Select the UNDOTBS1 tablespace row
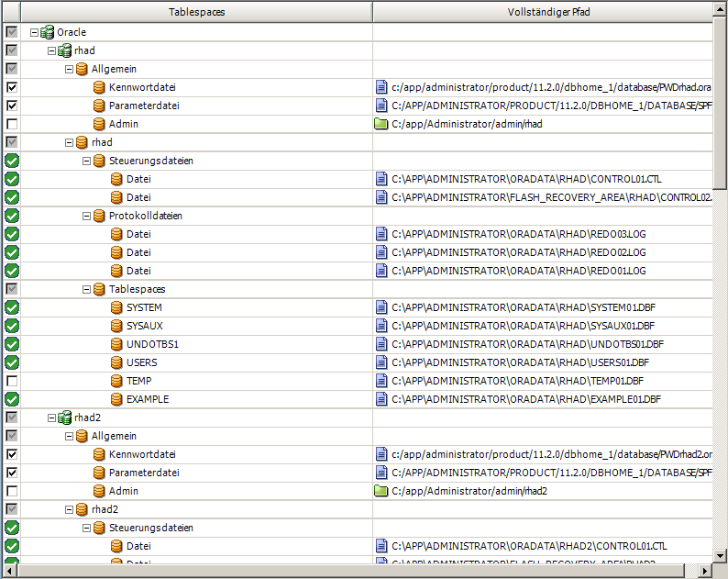 [x=358, y=344]
